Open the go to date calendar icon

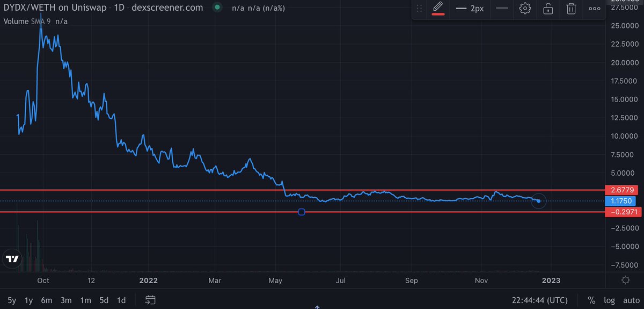150,300
